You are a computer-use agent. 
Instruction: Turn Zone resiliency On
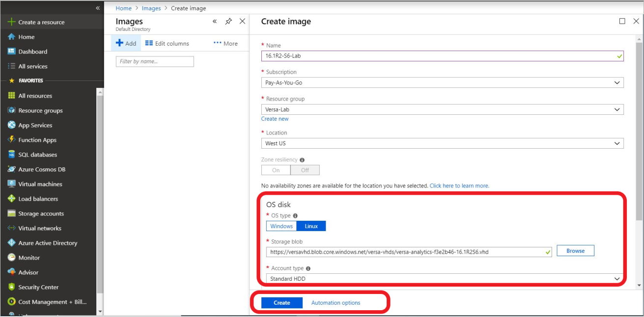tap(276, 170)
